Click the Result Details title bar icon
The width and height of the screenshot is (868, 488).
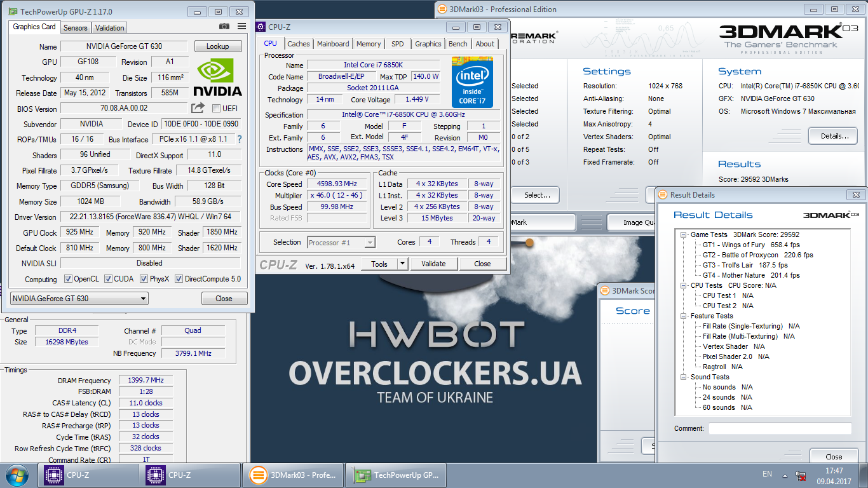(x=663, y=194)
